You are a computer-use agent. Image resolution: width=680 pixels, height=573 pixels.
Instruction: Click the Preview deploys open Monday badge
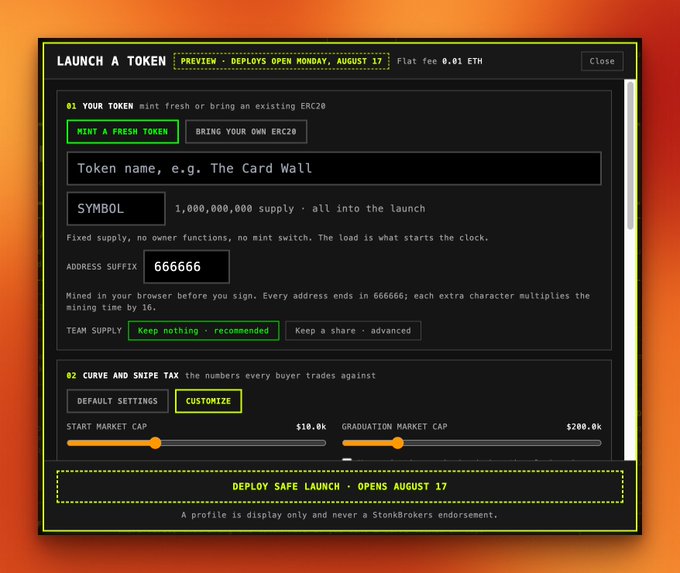point(281,61)
